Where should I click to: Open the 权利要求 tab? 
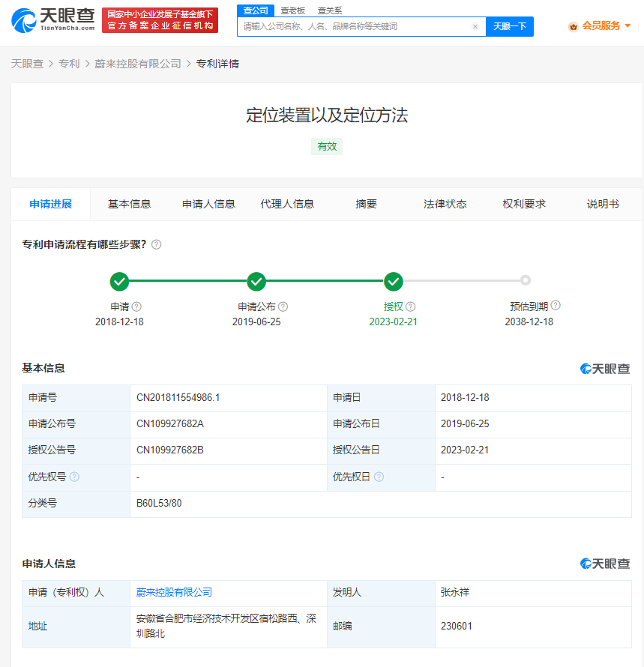524,204
